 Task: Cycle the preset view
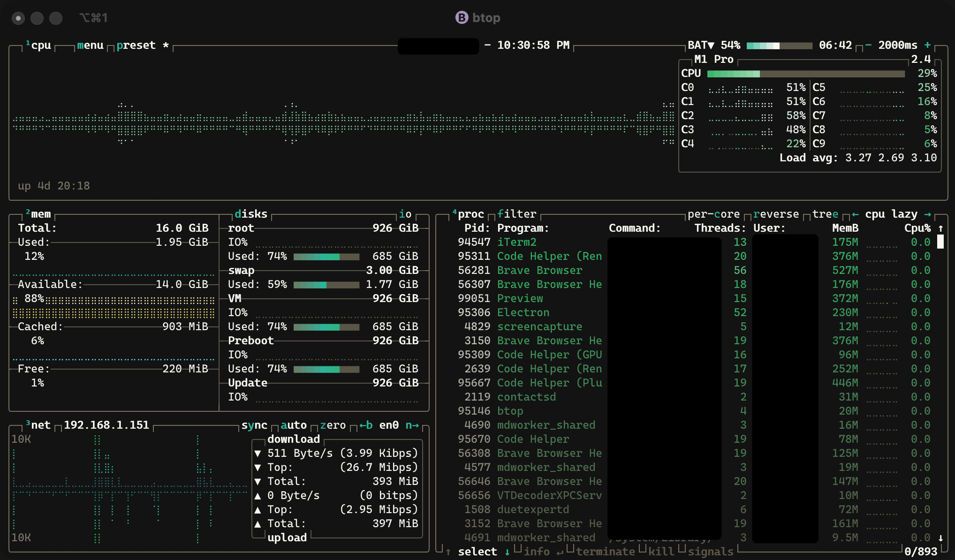(x=136, y=45)
